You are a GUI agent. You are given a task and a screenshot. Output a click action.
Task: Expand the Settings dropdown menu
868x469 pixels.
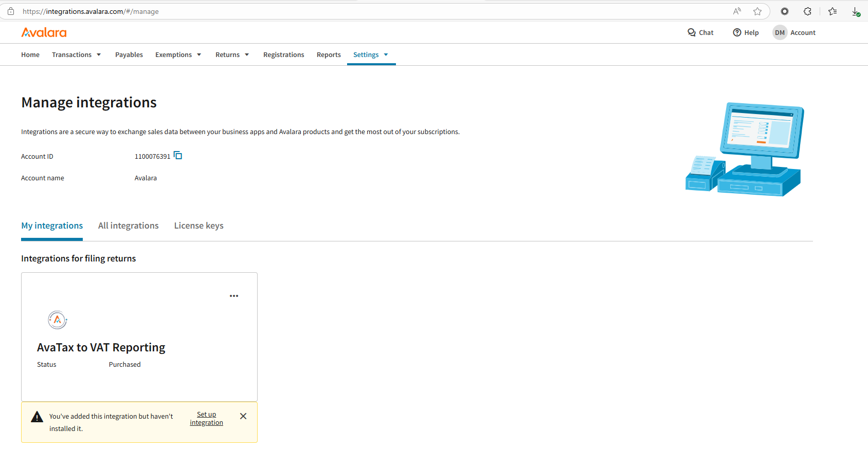(371, 54)
